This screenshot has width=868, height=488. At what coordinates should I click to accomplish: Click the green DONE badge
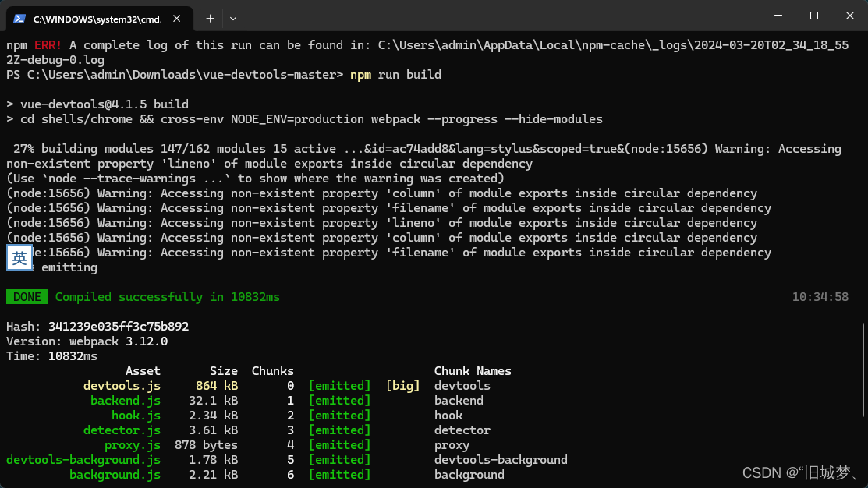click(x=27, y=297)
